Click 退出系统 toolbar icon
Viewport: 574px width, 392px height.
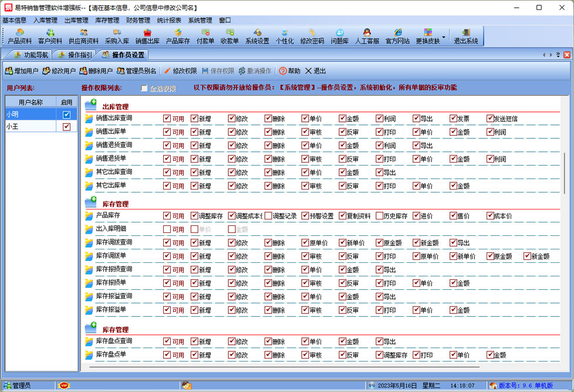point(465,36)
